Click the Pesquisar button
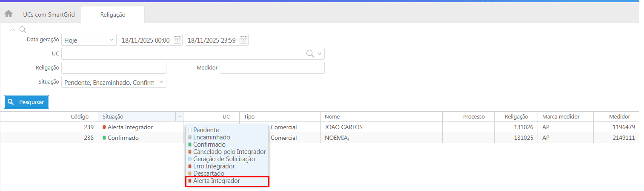The image size is (644, 191). [27, 102]
